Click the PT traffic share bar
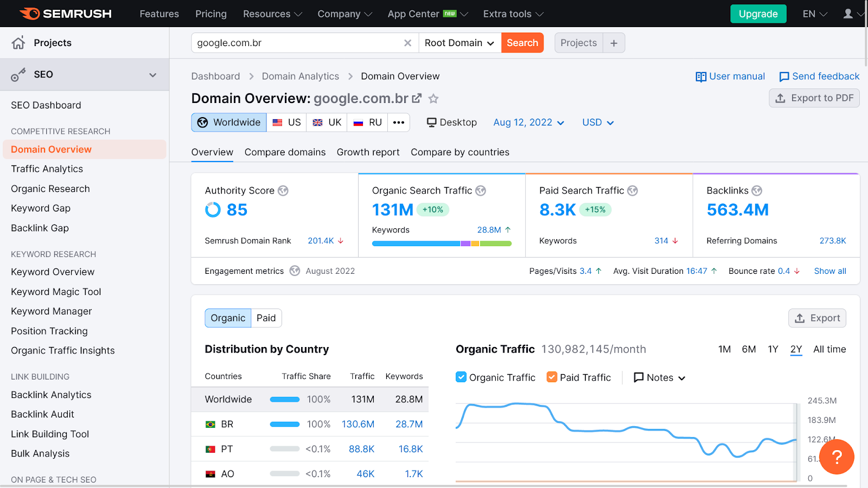 click(285, 450)
